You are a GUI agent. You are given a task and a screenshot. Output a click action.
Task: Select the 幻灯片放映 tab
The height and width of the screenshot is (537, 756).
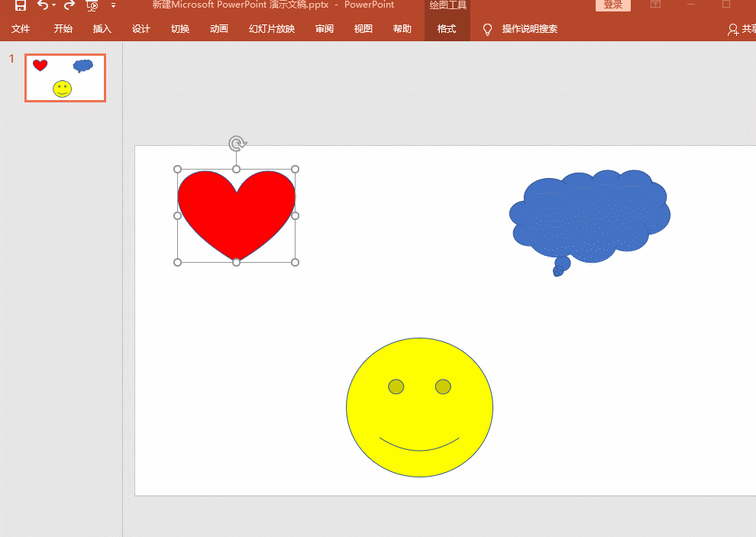[x=271, y=29]
